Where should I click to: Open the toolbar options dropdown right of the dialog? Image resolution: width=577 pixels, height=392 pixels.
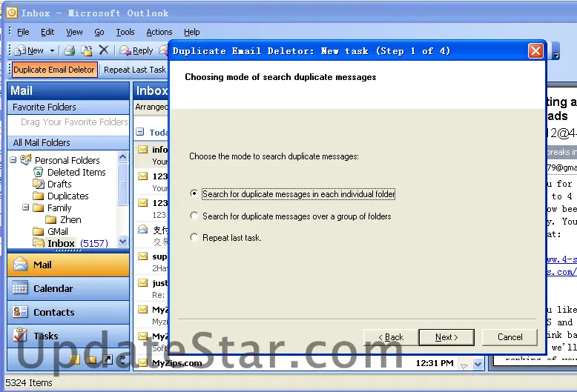click(556, 51)
